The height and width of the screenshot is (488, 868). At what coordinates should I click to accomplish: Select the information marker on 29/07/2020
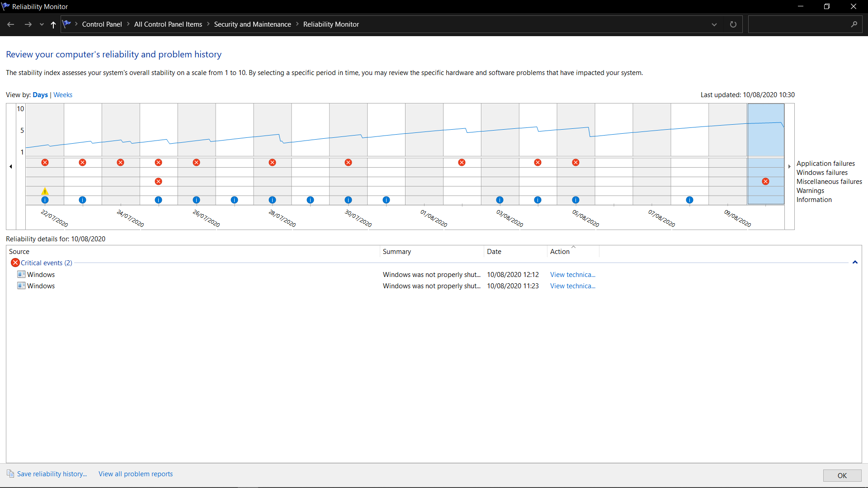[310, 200]
